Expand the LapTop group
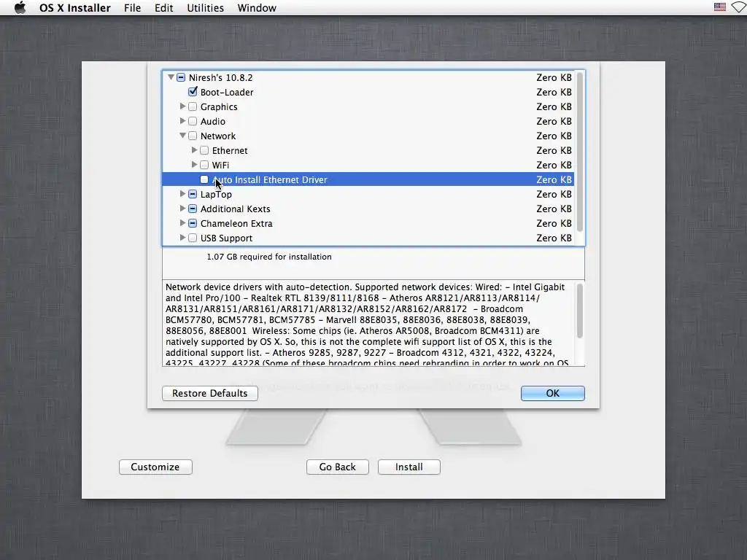 pyautogui.click(x=182, y=194)
